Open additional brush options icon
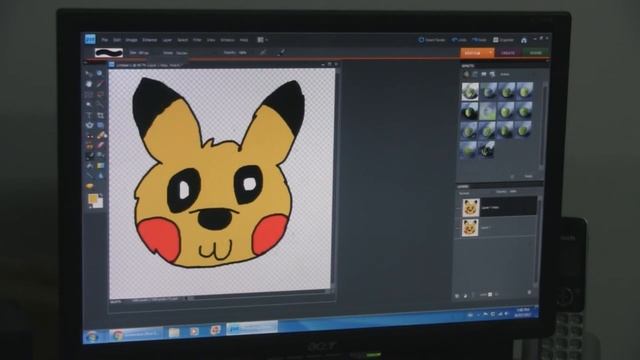The width and height of the screenshot is (640, 360). point(282,52)
